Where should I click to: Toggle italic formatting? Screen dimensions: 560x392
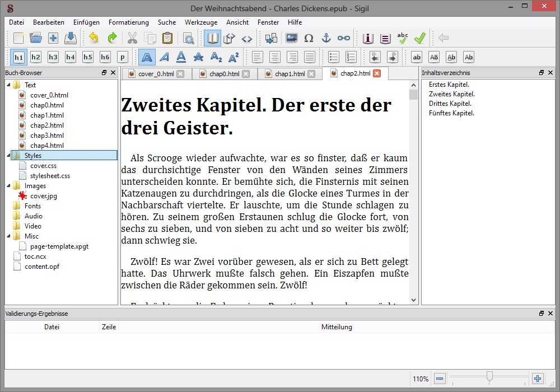[164, 57]
